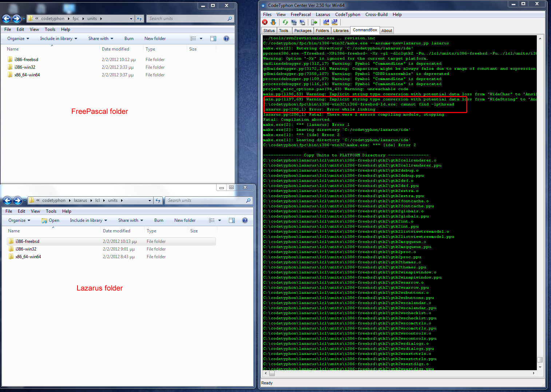Viewport: 551px width, 392px height.
Task: Open view options arrow in lcl units window
Action: pos(219,220)
